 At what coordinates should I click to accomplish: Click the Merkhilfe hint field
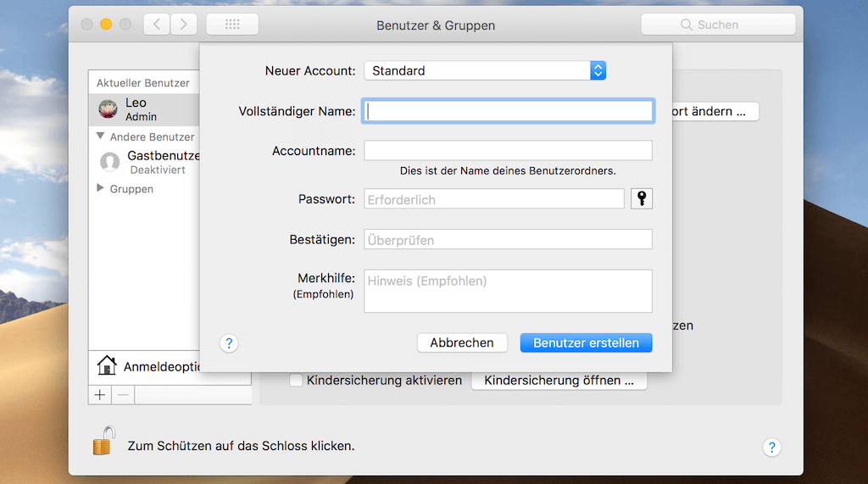click(x=509, y=292)
